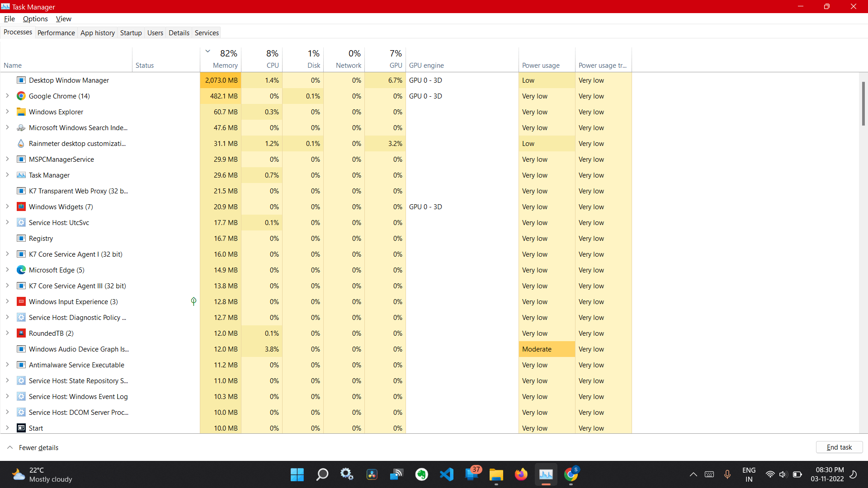Expand the Microsoft Edge (5) process group

tap(7, 270)
